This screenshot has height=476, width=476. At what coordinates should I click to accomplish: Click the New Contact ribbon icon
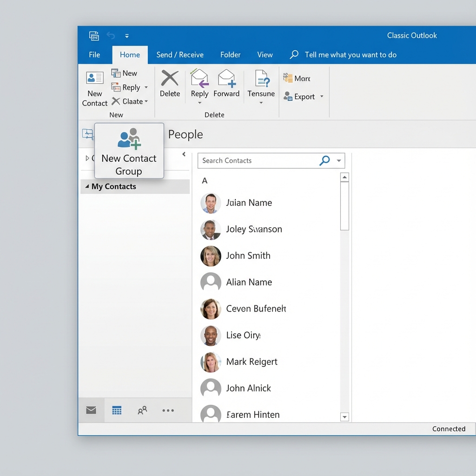click(x=95, y=78)
